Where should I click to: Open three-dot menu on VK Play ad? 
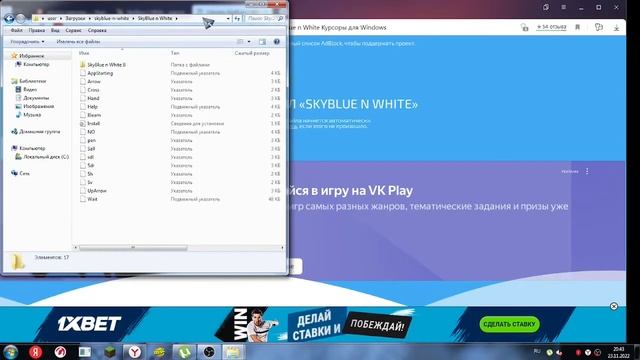point(587,171)
